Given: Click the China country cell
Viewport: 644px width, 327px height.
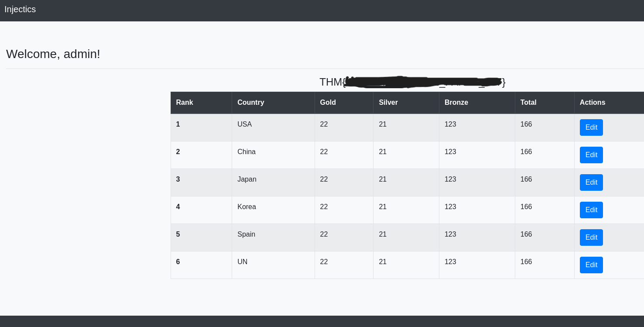Looking at the screenshot, I should coord(246,152).
